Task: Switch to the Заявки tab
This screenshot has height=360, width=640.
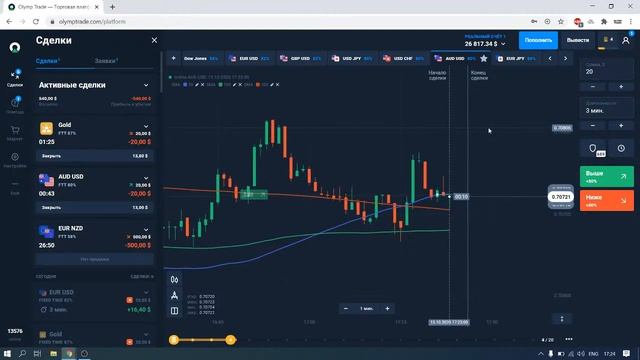Action: (x=106, y=61)
